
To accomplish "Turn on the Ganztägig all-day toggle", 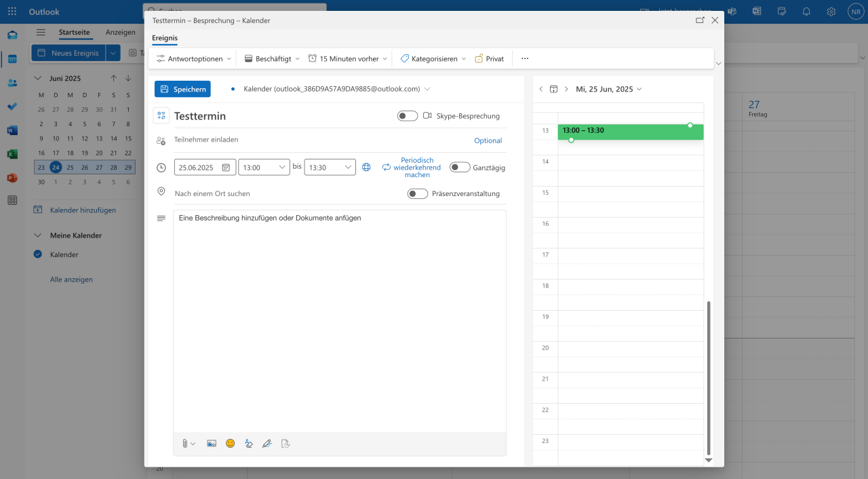I will click(x=460, y=168).
